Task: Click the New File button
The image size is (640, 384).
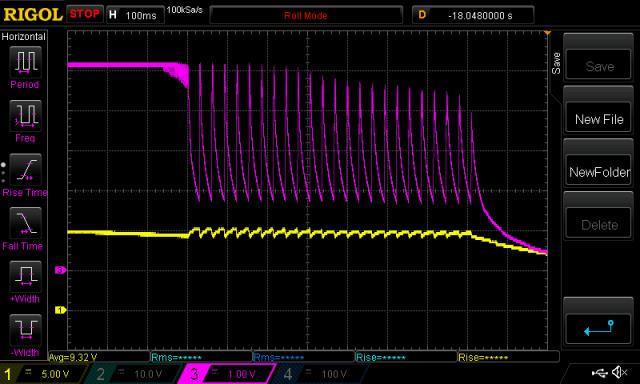Action: coord(599,119)
